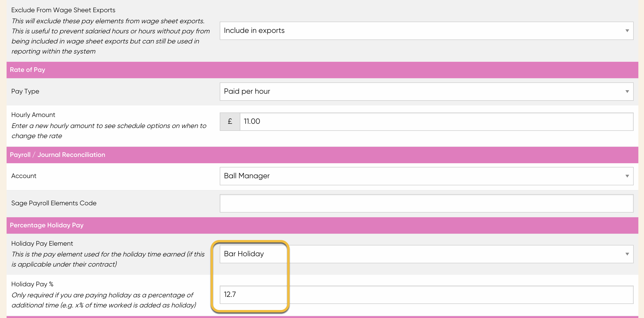Click the 'This will exclude these pay elements' description
Image resolution: width=644 pixels, height=318 pixels.
110,36
